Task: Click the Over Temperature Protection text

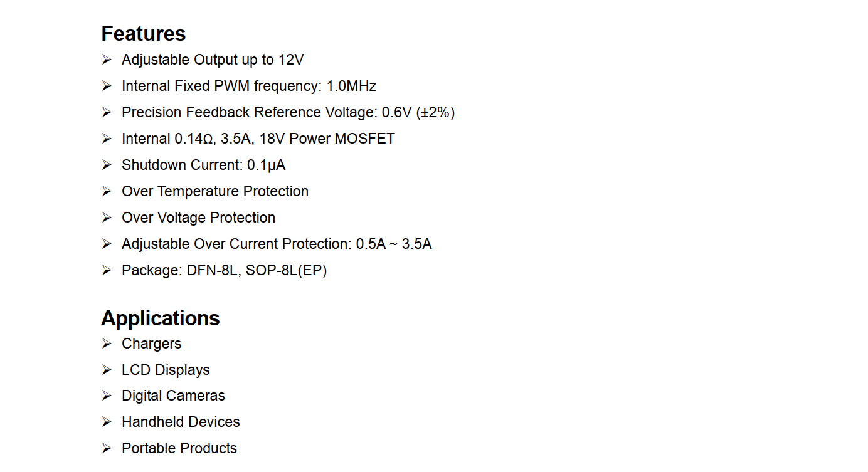Action: click(x=215, y=191)
